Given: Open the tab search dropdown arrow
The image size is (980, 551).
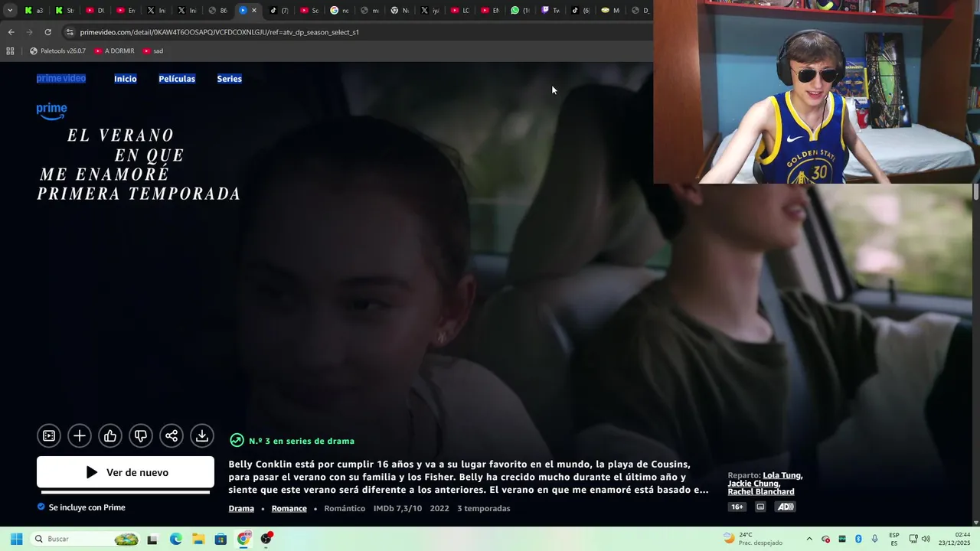Looking at the screenshot, I should tap(10, 10).
